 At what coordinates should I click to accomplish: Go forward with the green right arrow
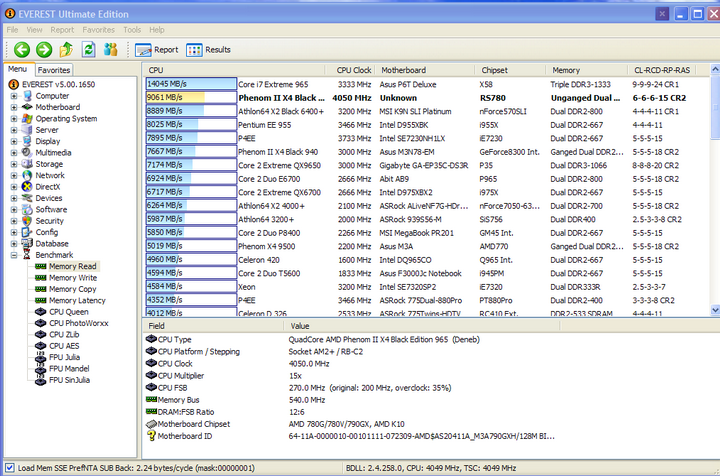point(44,50)
